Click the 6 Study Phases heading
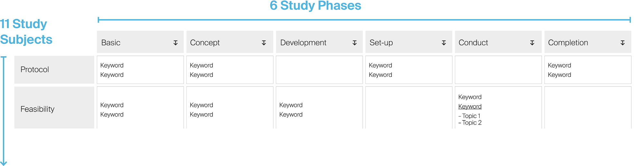 316,6
